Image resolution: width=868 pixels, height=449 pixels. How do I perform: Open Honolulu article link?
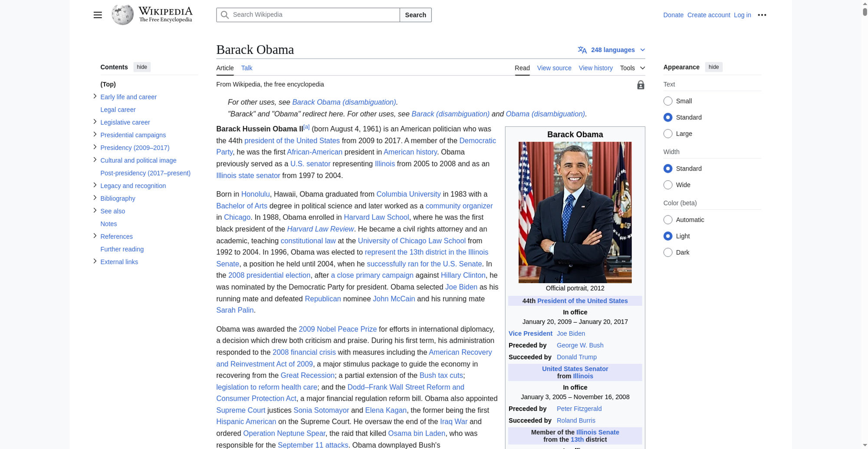(x=255, y=194)
